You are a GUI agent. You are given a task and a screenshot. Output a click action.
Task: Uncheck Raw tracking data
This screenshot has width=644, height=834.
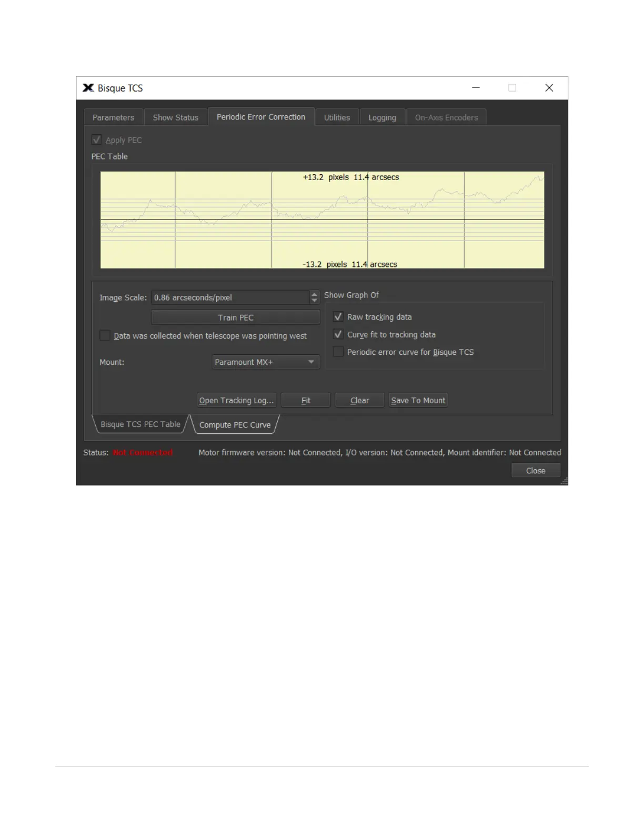pos(338,317)
